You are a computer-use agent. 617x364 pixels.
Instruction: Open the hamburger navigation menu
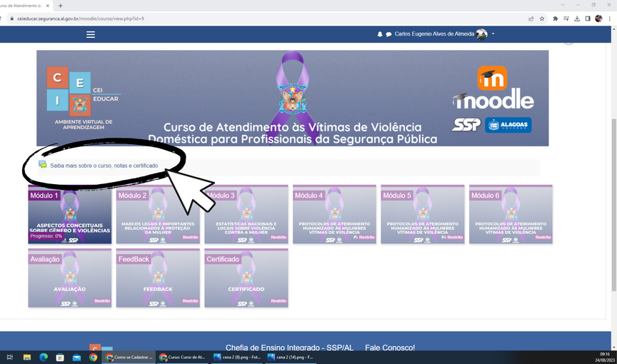point(91,34)
